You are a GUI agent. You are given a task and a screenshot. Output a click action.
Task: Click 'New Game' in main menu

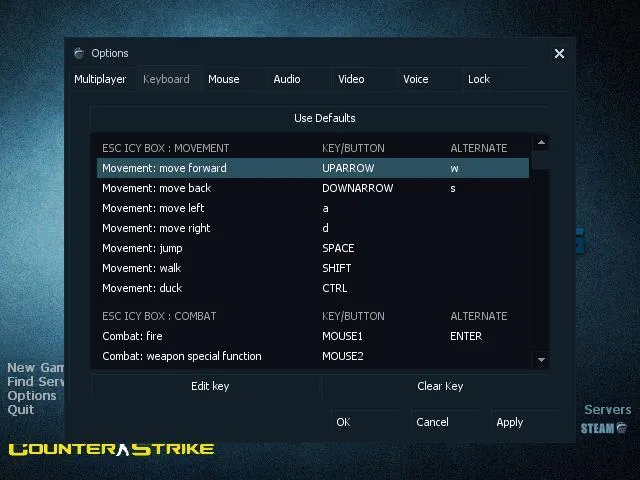[36, 368]
